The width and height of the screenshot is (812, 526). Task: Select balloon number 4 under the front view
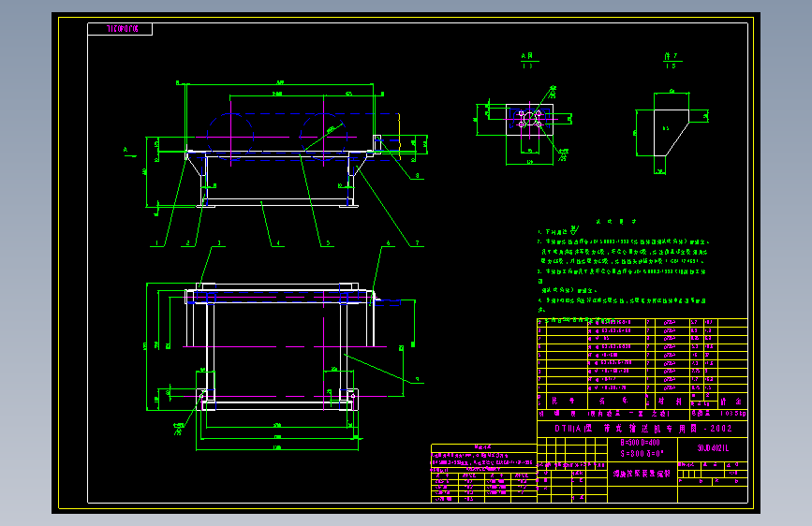[278, 242]
